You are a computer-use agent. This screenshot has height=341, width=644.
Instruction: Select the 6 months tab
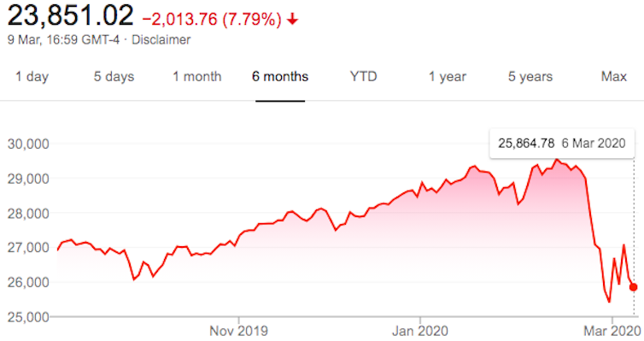(280, 76)
